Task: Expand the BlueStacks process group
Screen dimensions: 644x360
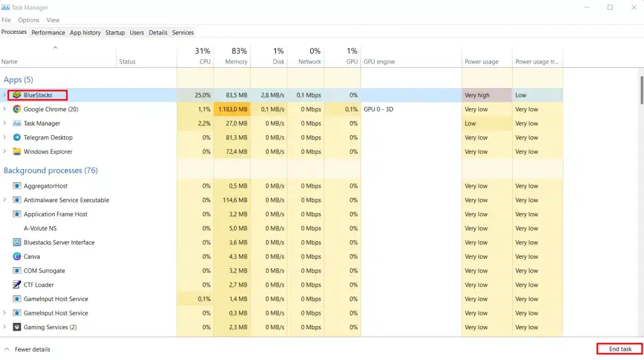Action: pos(4,95)
